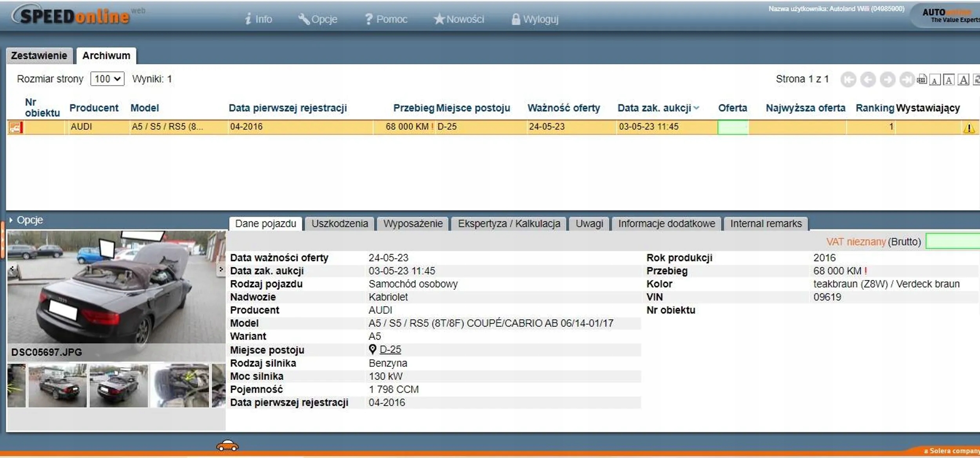Switch to the Uszkodzenia tab
The height and width of the screenshot is (458, 980).
pos(339,224)
